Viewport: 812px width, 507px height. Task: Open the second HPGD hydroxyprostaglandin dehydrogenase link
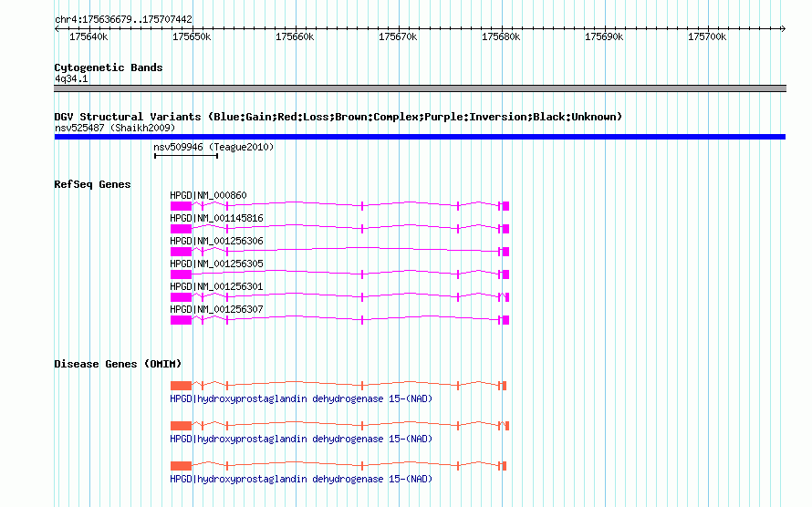click(x=301, y=439)
